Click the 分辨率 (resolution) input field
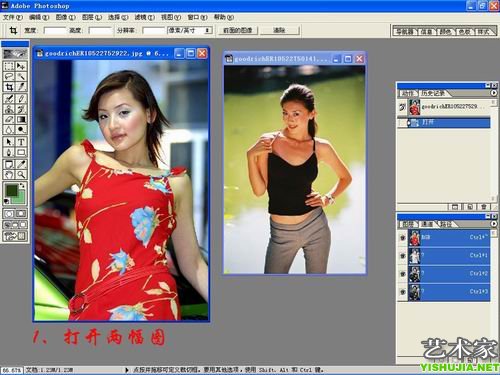Viewport: 500px width, 375px height. click(154, 31)
